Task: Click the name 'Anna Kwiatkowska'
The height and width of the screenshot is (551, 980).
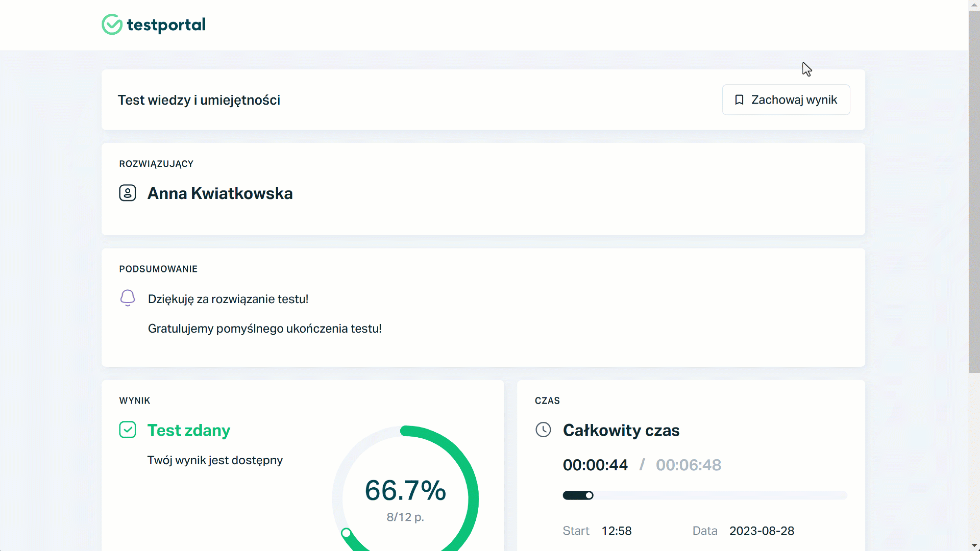Action: tap(220, 193)
